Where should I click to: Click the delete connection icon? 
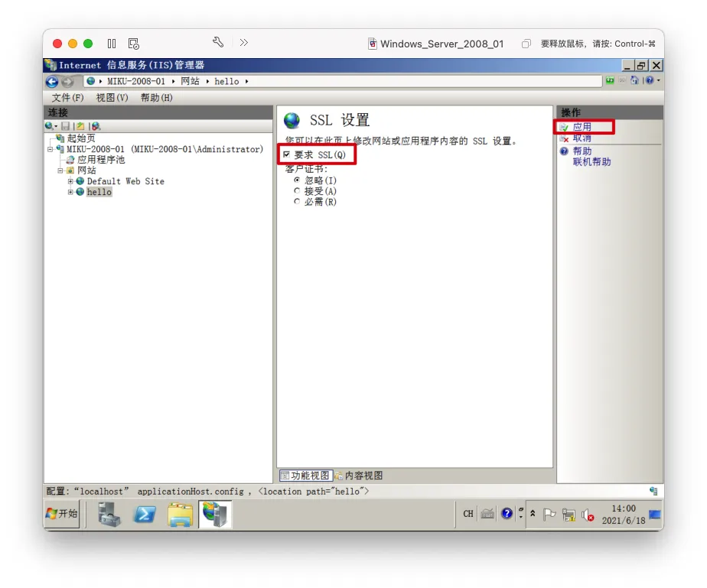point(96,126)
